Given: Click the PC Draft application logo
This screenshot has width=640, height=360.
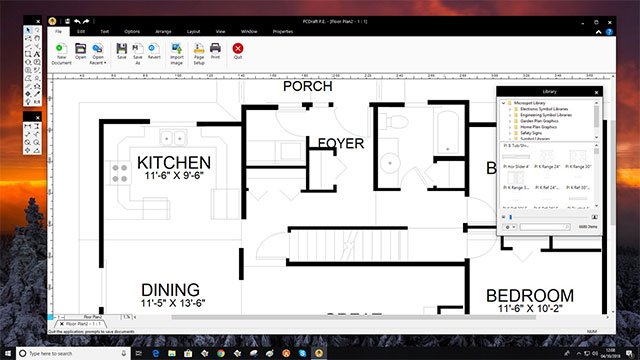Looking at the screenshot, I should [x=52, y=21].
